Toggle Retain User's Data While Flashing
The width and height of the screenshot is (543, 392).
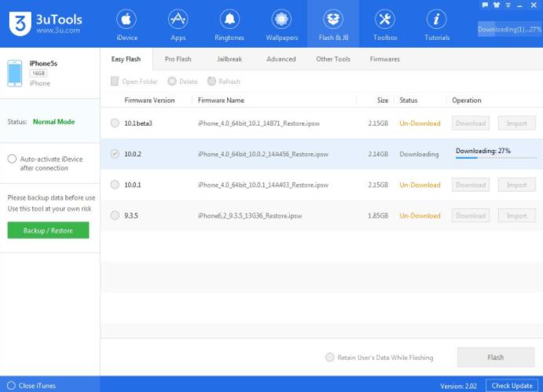(x=329, y=357)
